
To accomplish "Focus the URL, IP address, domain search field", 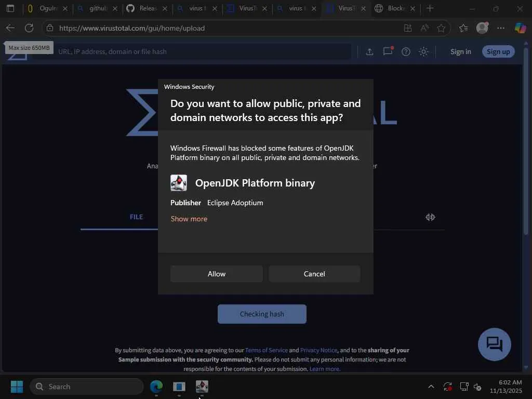I will [x=204, y=51].
